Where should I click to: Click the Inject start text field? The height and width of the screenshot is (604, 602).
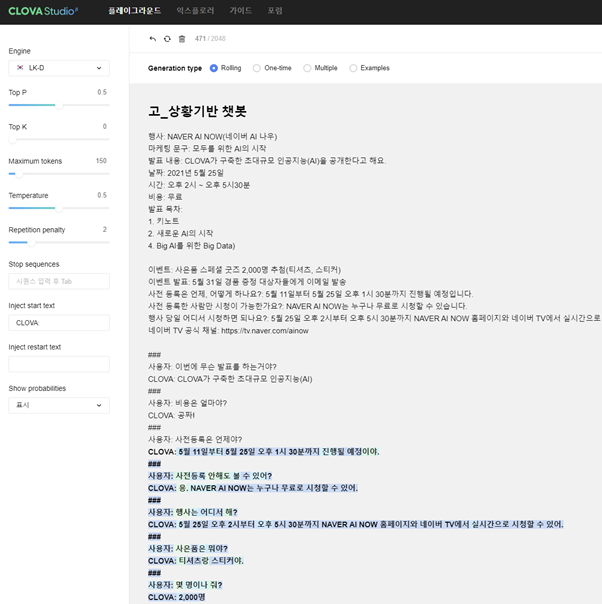(x=59, y=323)
